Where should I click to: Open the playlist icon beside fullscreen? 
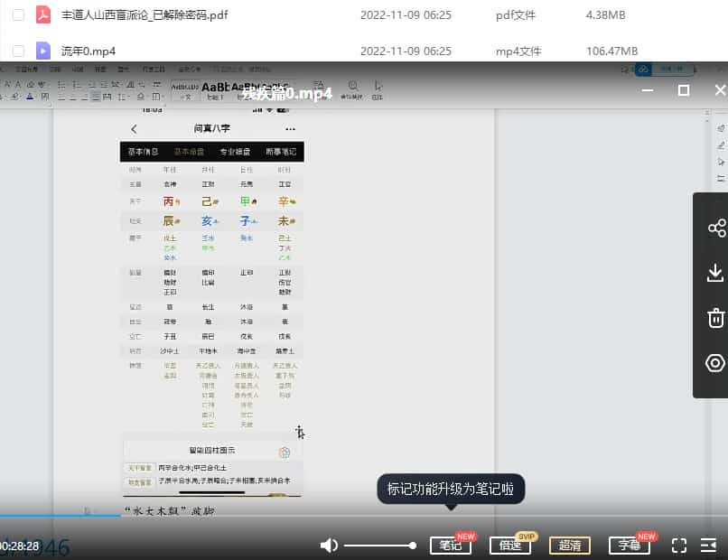pyautogui.click(x=708, y=546)
